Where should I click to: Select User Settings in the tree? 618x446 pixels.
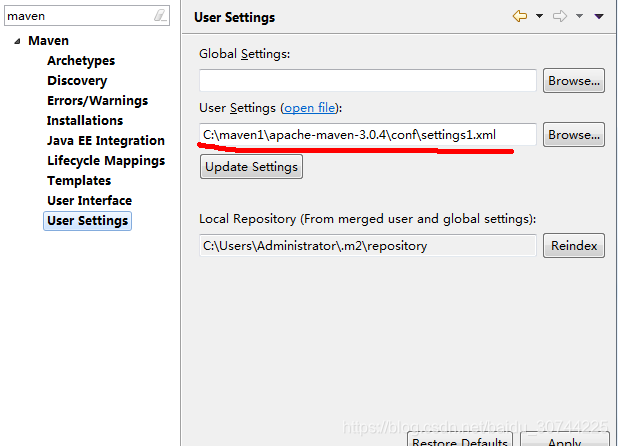click(87, 221)
